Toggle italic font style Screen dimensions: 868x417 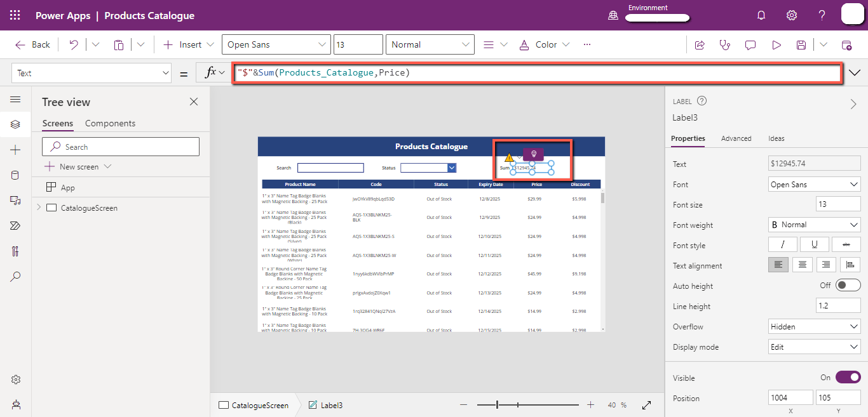783,245
